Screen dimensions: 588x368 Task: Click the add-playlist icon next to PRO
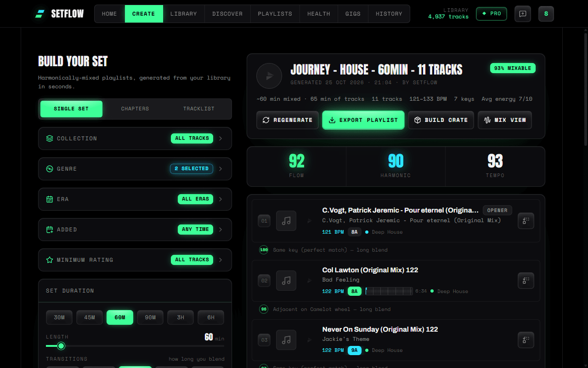[x=523, y=14]
